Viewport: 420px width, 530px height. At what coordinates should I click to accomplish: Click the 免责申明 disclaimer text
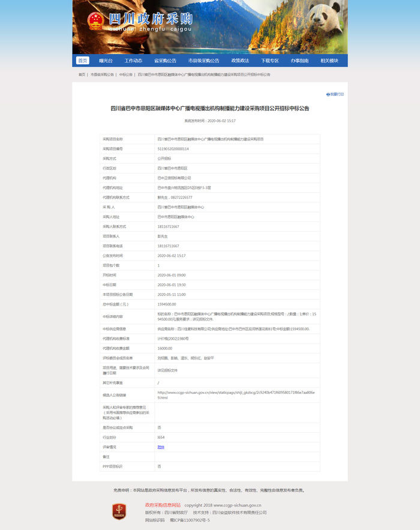click(209, 490)
